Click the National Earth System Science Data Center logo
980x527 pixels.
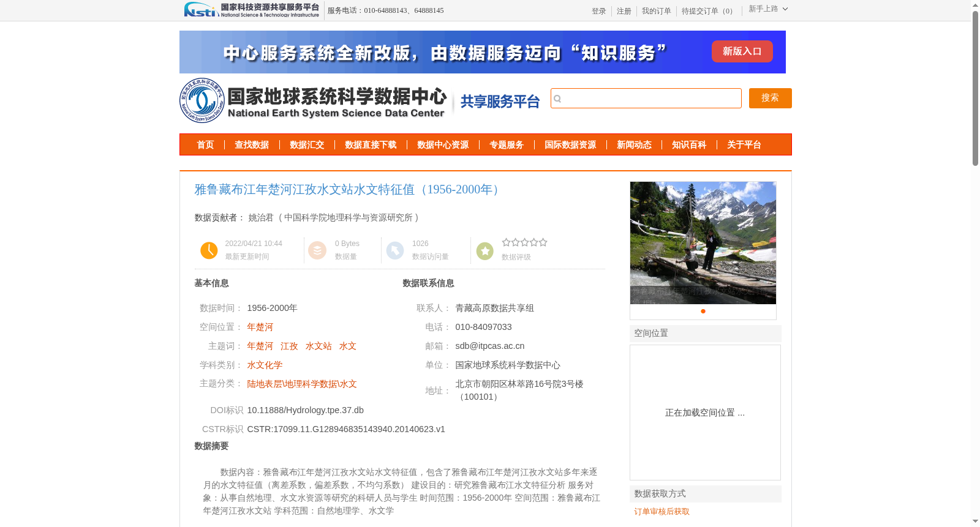(314, 100)
